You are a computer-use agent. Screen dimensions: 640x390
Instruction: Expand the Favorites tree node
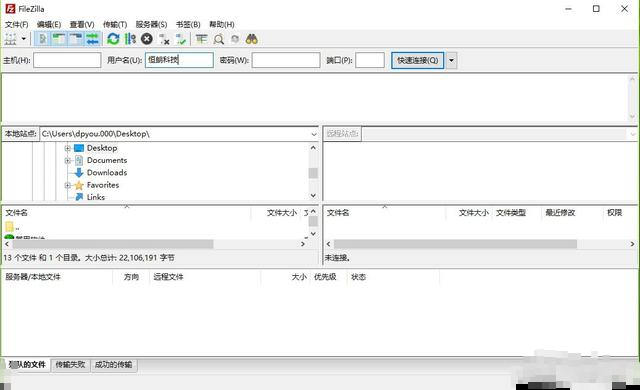pyautogui.click(x=68, y=185)
